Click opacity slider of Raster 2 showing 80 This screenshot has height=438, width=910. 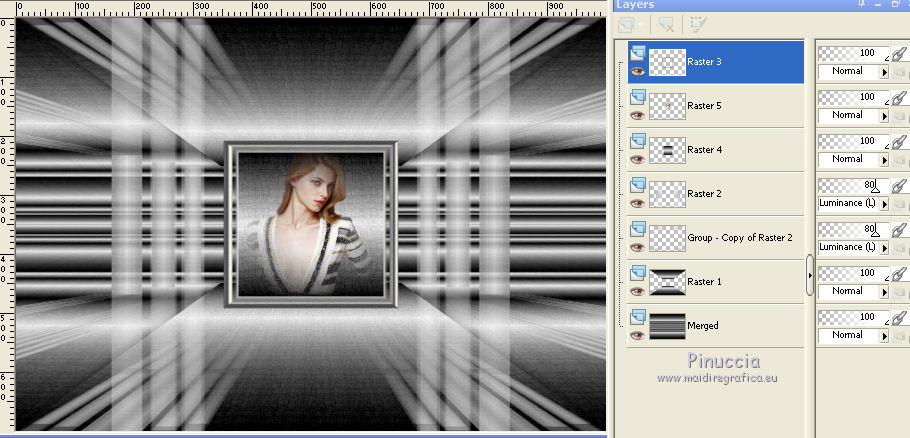(x=854, y=186)
